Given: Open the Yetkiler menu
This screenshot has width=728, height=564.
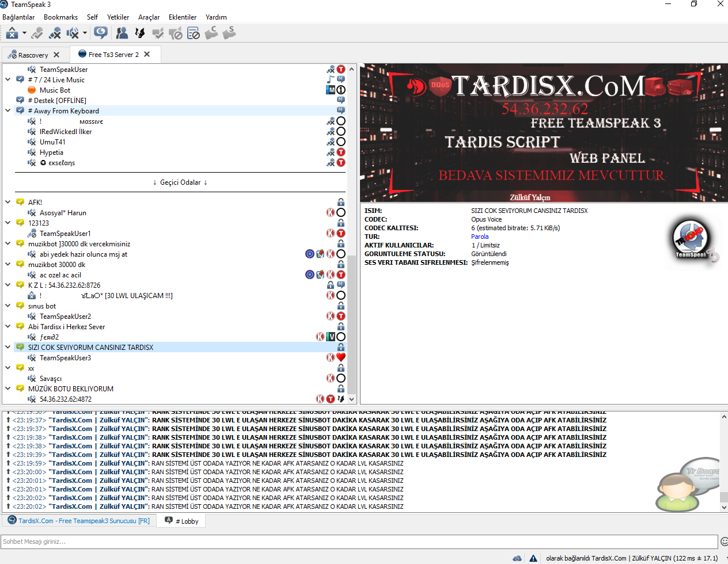Looking at the screenshot, I should coord(118,17).
